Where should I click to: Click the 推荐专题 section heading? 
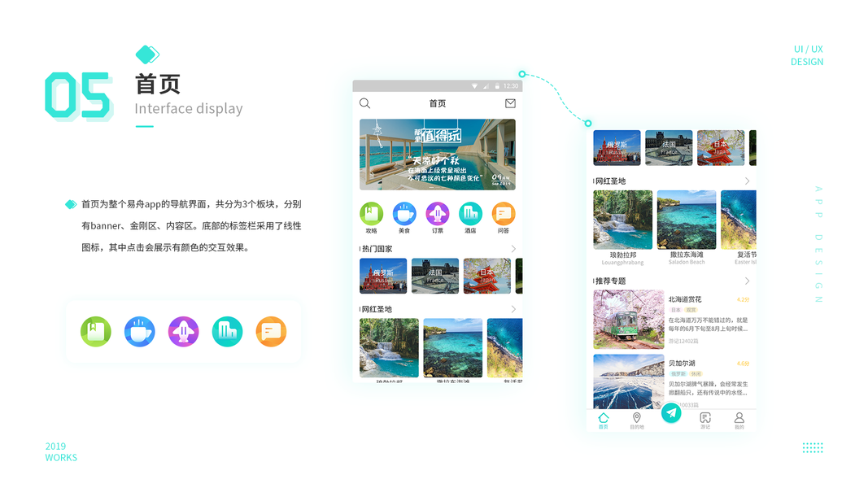pyautogui.click(x=611, y=281)
